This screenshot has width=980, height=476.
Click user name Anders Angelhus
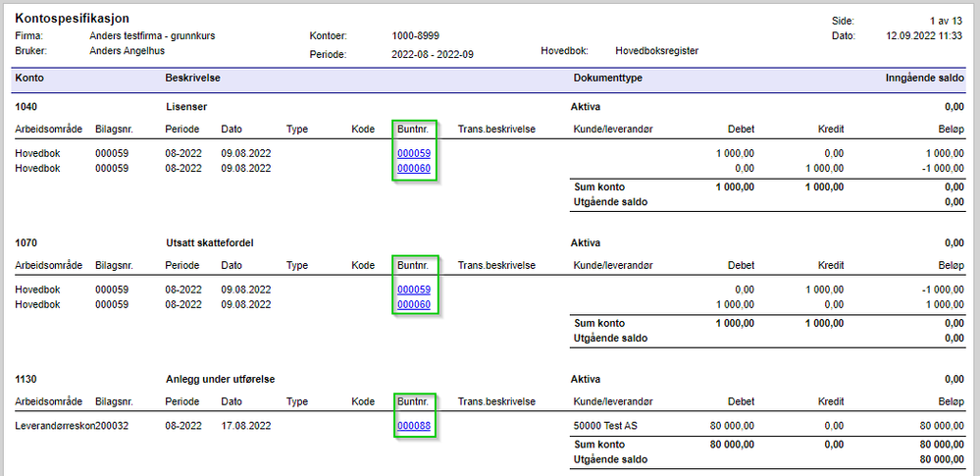pyautogui.click(x=127, y=51)
